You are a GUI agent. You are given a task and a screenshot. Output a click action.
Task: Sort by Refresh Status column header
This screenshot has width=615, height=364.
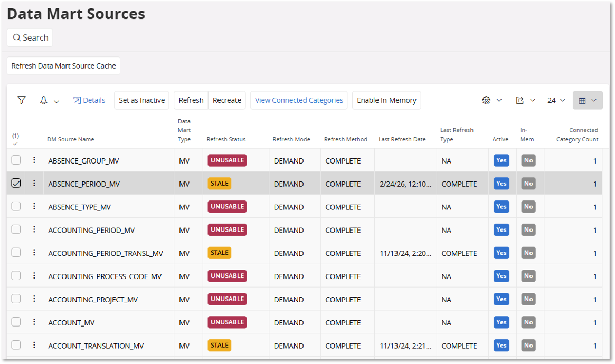226,139
